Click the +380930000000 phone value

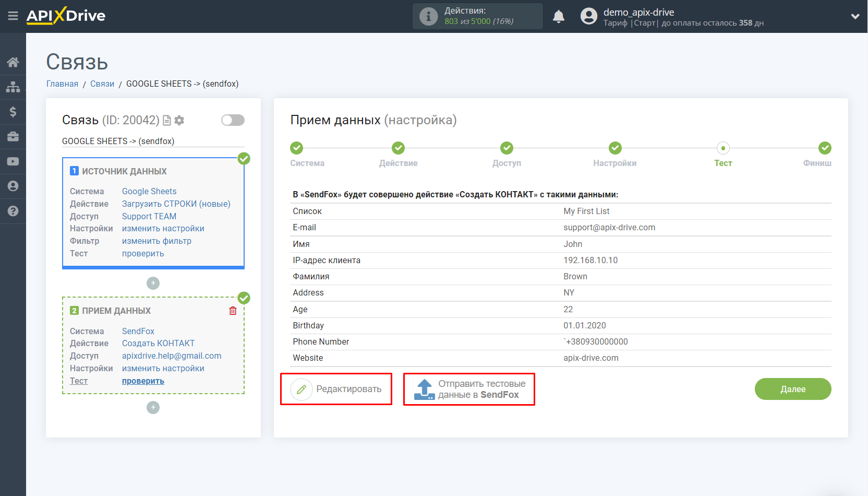596,341
